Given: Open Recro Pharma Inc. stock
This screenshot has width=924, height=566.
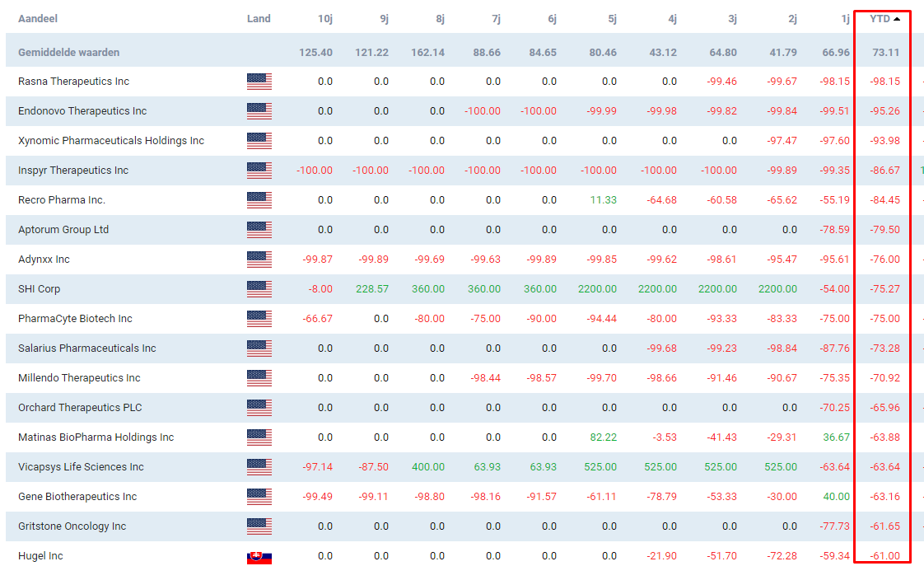Looking at the screenshot, I should tap(62, 200).
